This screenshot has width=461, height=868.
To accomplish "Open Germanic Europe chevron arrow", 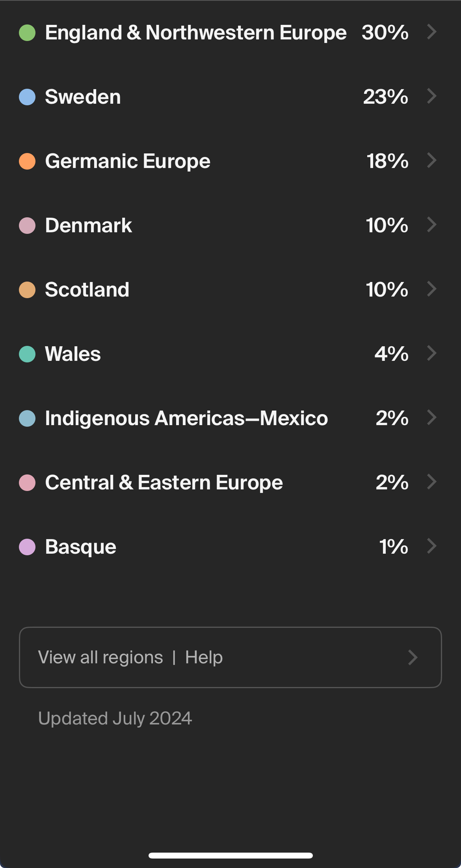I will tap(432, 161).
